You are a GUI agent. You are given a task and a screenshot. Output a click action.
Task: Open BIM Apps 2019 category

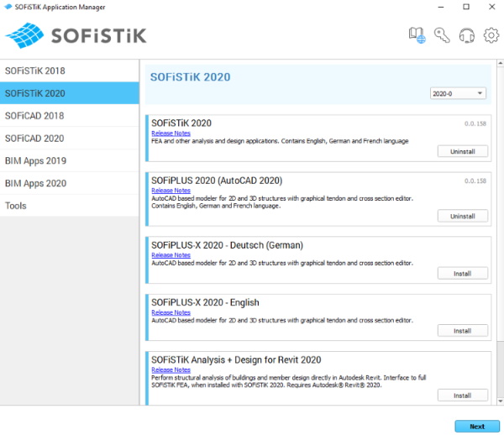click(70, 160)
